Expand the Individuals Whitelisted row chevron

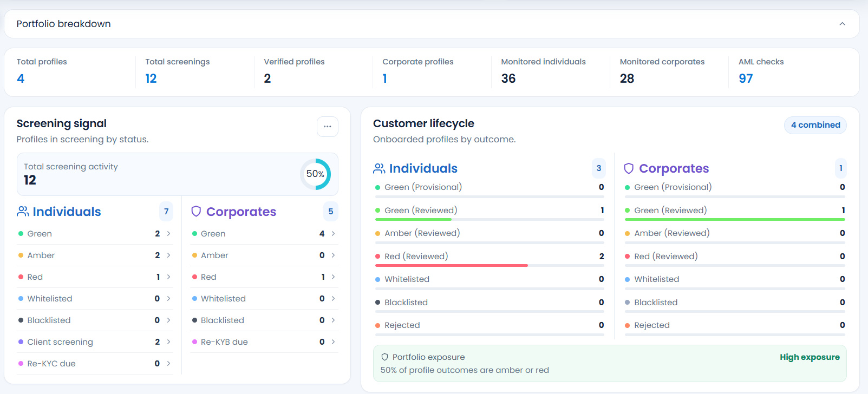[x=168, y=299]
